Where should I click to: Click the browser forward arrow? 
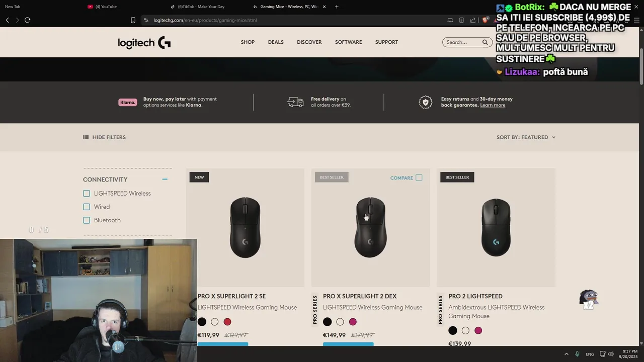(17, 20)
